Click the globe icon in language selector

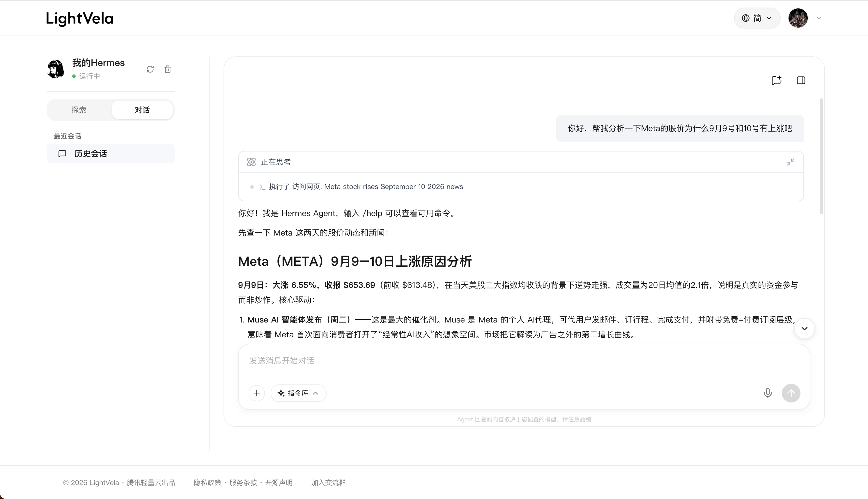click(745, 18)
